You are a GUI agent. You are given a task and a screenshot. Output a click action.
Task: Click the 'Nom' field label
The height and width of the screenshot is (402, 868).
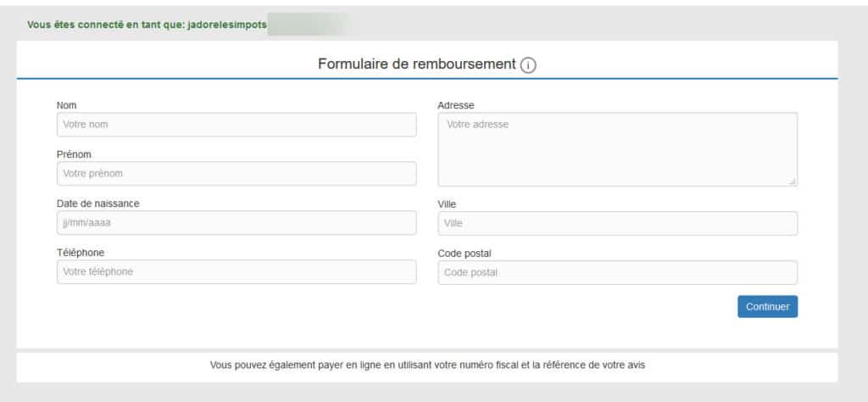[66, 105]
